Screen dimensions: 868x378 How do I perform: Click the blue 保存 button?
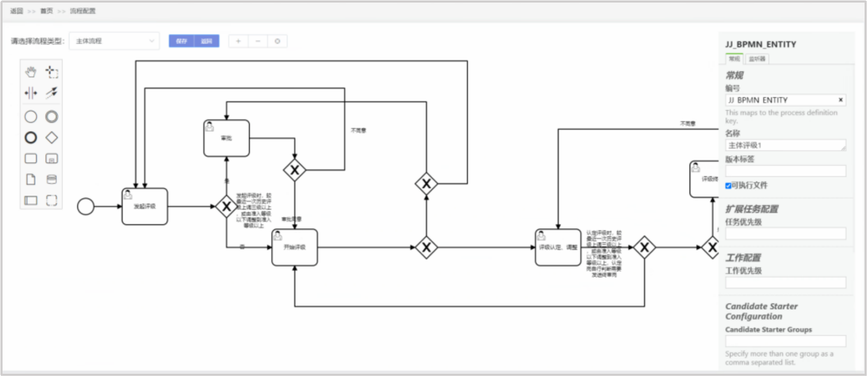[182, 41]
